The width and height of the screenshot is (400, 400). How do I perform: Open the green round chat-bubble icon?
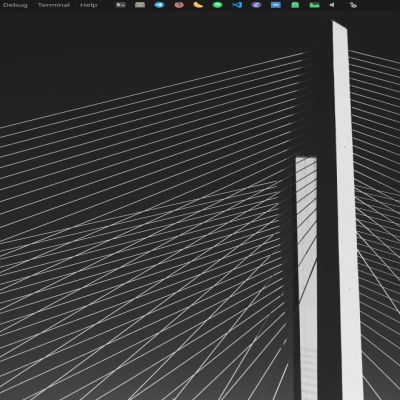(x=217, y=5)
